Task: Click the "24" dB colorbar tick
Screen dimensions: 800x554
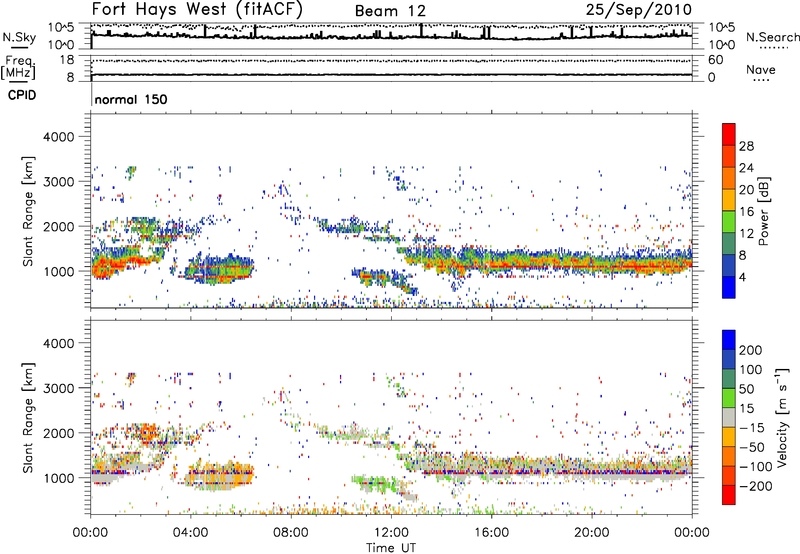Action: 746,168
